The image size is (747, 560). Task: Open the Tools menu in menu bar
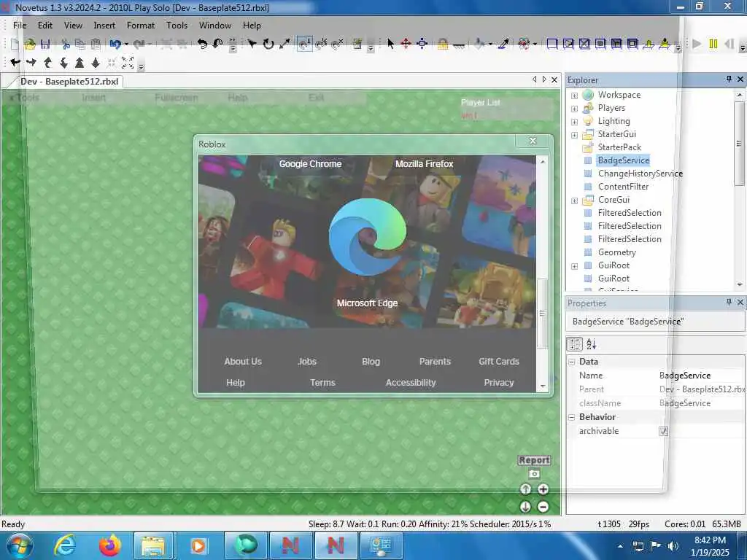click(177, 26)
